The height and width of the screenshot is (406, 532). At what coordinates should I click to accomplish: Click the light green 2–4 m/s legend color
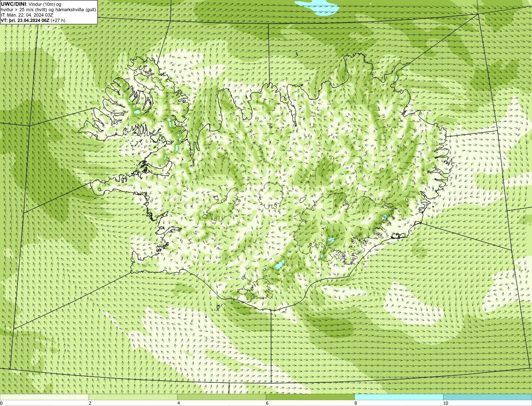[133, 397]
